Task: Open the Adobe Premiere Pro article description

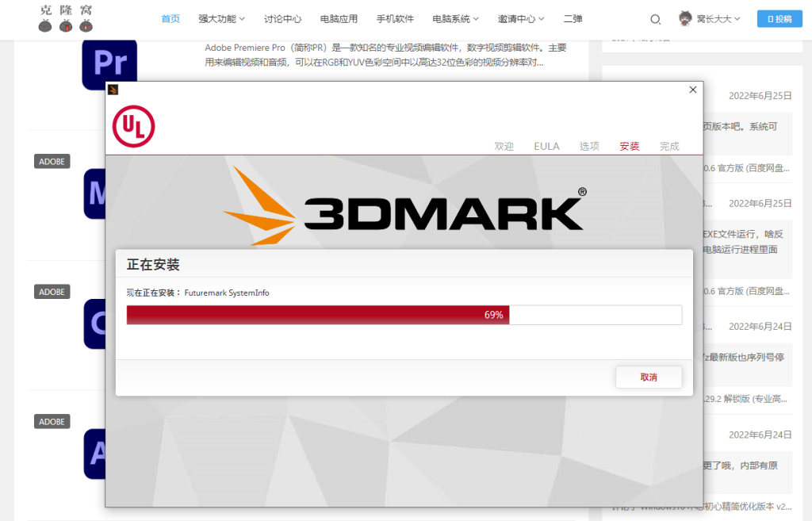Action: pos(385,55)
